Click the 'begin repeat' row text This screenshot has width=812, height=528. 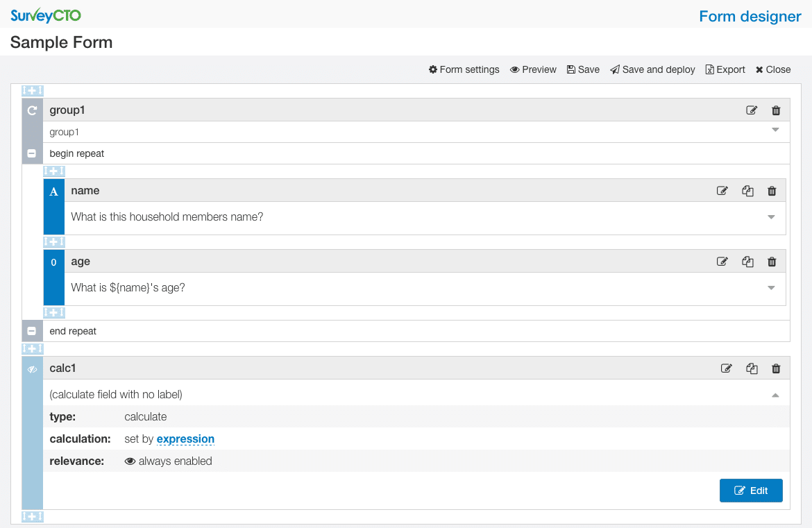click(76, 154)
